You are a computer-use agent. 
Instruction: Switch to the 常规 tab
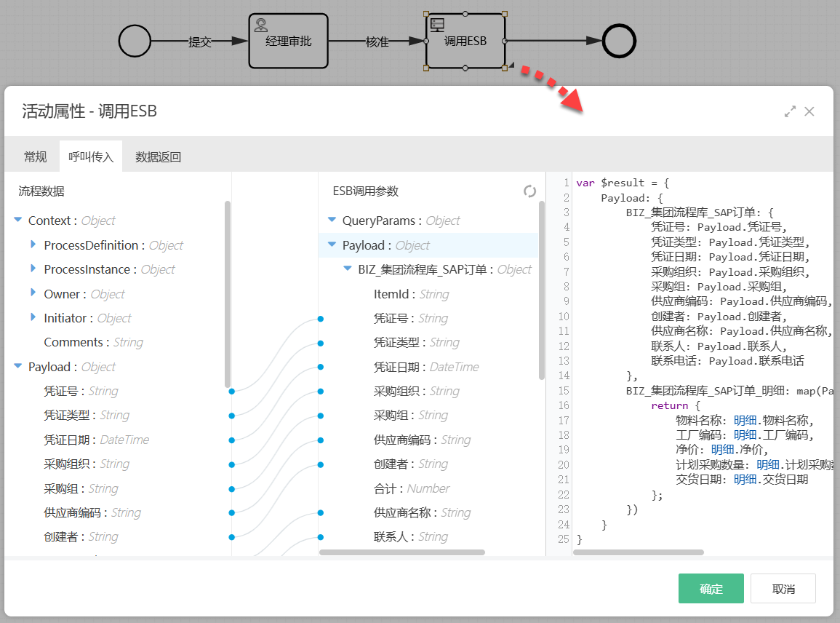(x=35, y=156)
